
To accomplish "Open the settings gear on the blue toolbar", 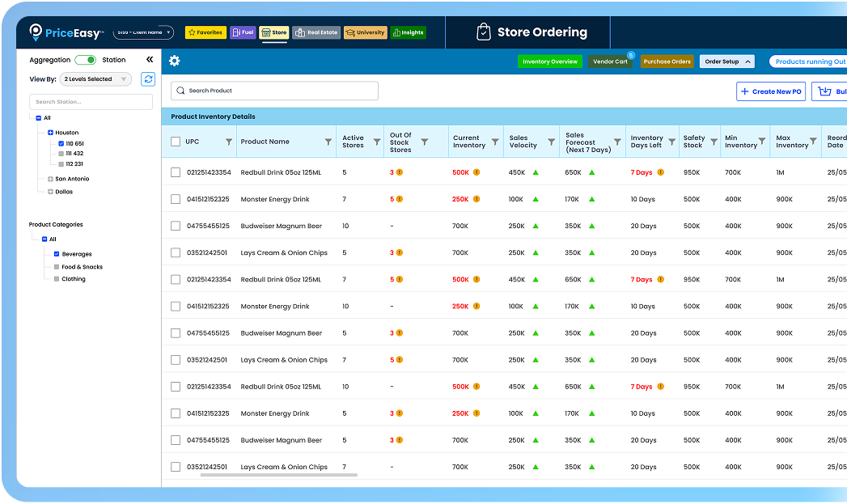I will pyautogui.click(x=174, y=61).
